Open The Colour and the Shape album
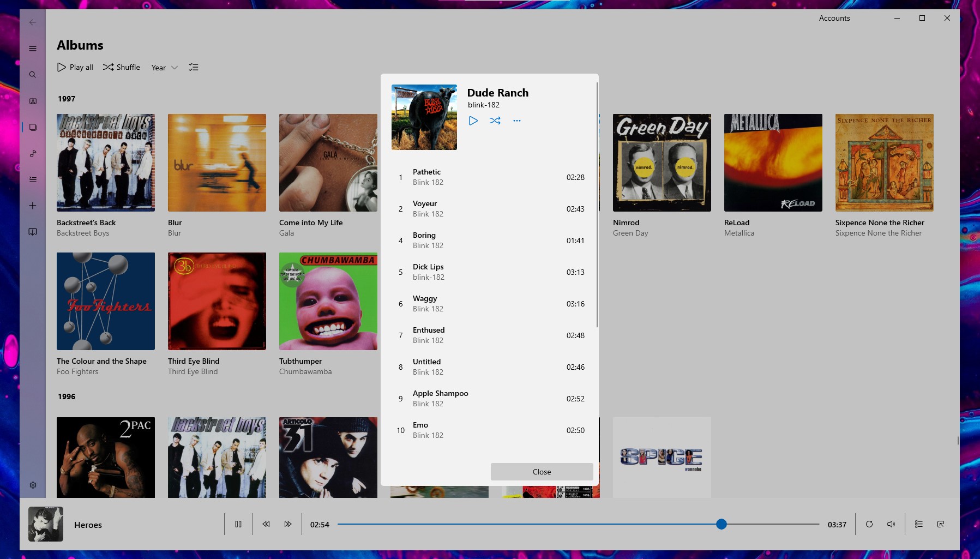This screenshot has width=980, height=559. click(x=106, y=301)
